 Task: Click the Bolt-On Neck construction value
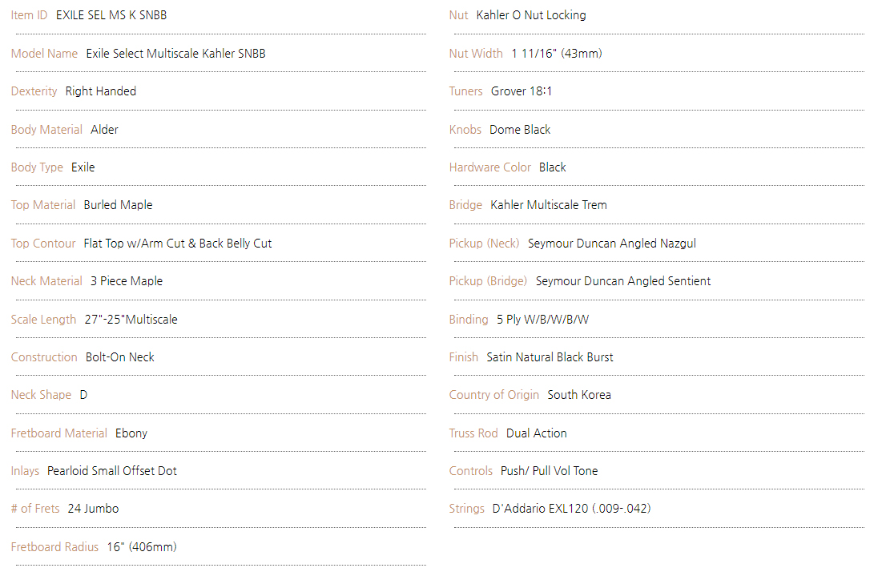click(x=120, y=357)
